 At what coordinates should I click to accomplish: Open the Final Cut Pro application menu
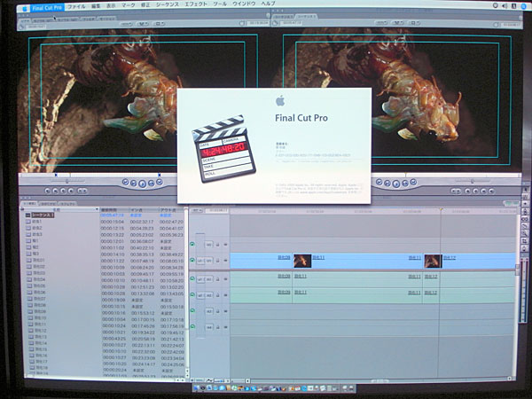(48, 7)
